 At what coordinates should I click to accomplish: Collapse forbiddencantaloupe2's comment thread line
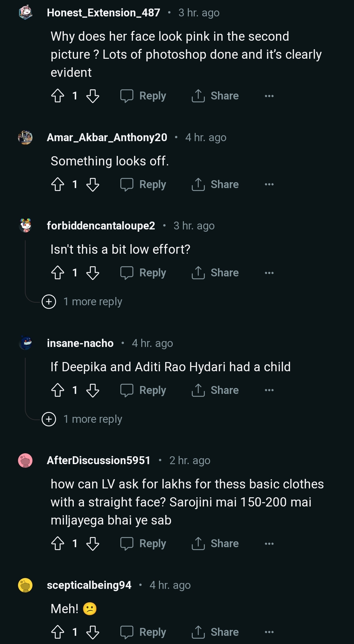tap(25, 266)
